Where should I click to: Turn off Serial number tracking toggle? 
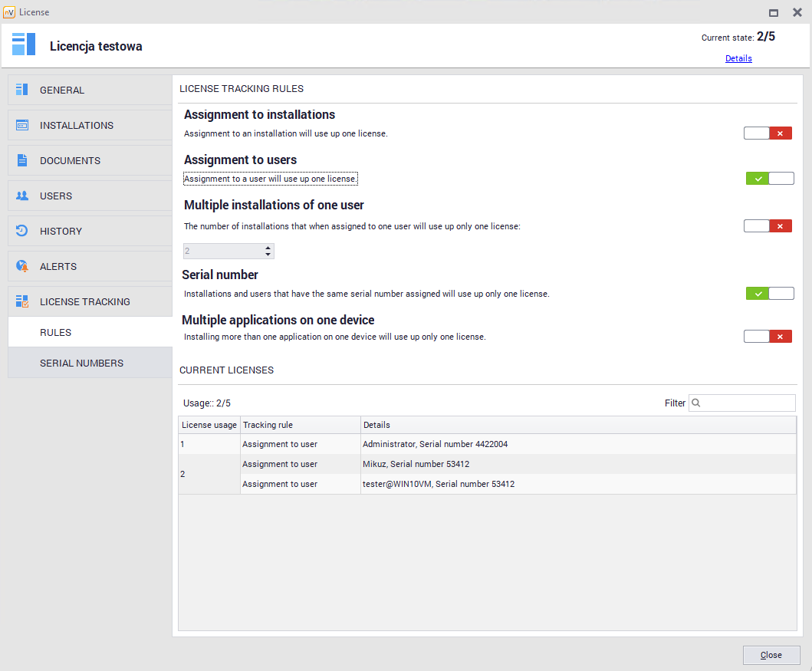tap(770, 294)
